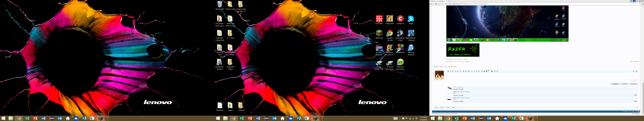Open the Connect 4 desktop icon
The width and height of the screenshot is (644, 121).
(400, 20)
